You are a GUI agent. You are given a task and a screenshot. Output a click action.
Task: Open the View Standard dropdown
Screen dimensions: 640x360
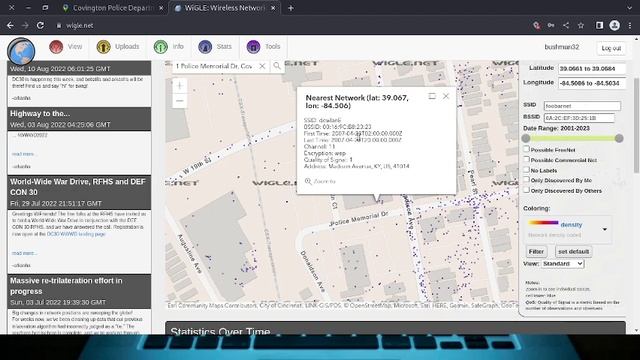[x=562, y=264]
